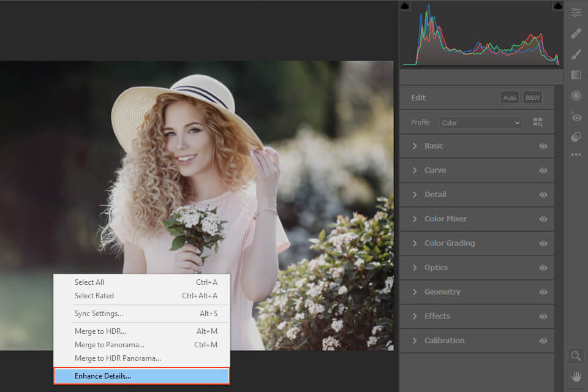
Task: Click the B&W button
Action: click(532, 97)
